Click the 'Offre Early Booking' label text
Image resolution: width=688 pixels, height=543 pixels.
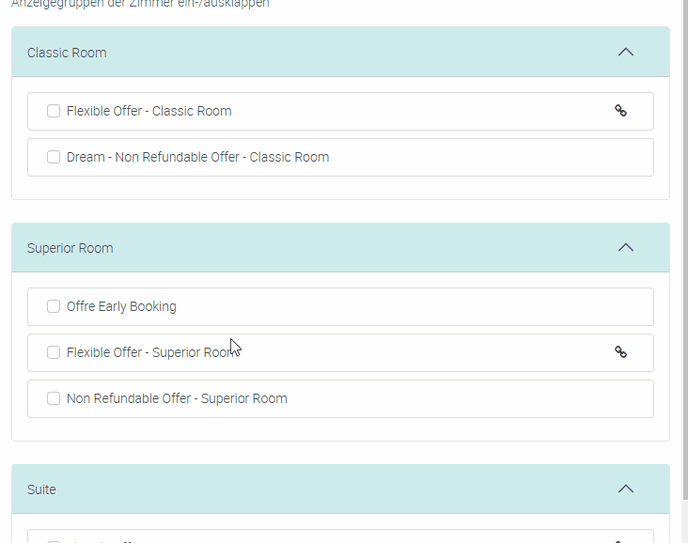click(121, 307)
